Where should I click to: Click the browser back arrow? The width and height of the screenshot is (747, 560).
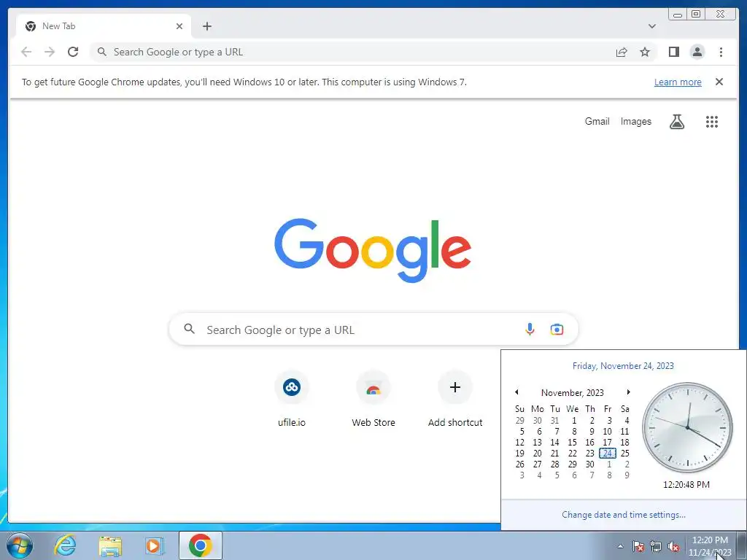[x=26, y=52]
